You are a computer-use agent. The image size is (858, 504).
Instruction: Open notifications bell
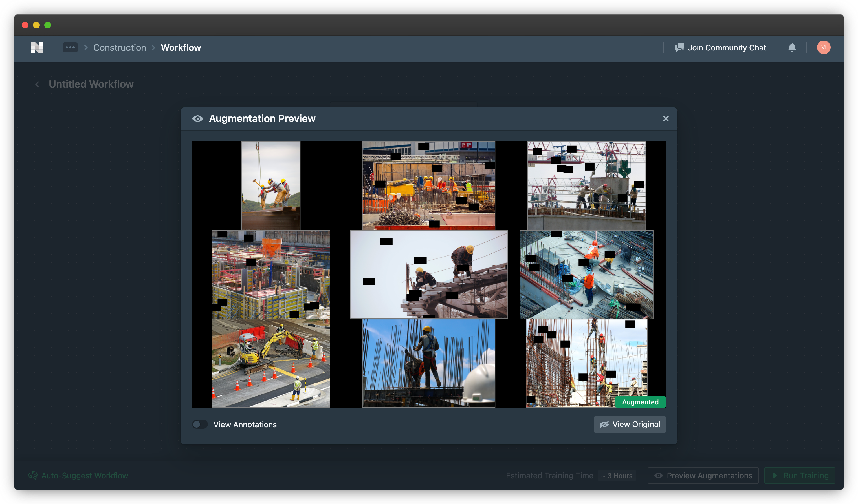(x=792, y=48)
